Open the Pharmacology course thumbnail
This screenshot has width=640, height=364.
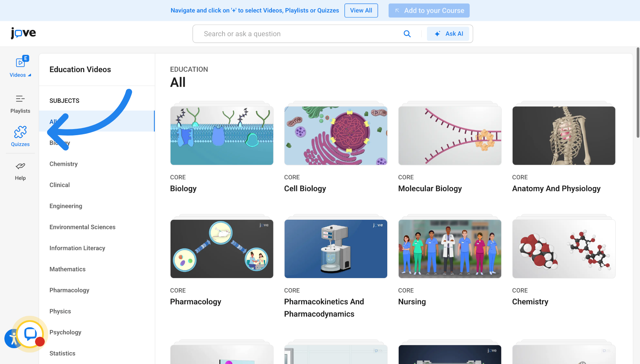pos(222,249)
